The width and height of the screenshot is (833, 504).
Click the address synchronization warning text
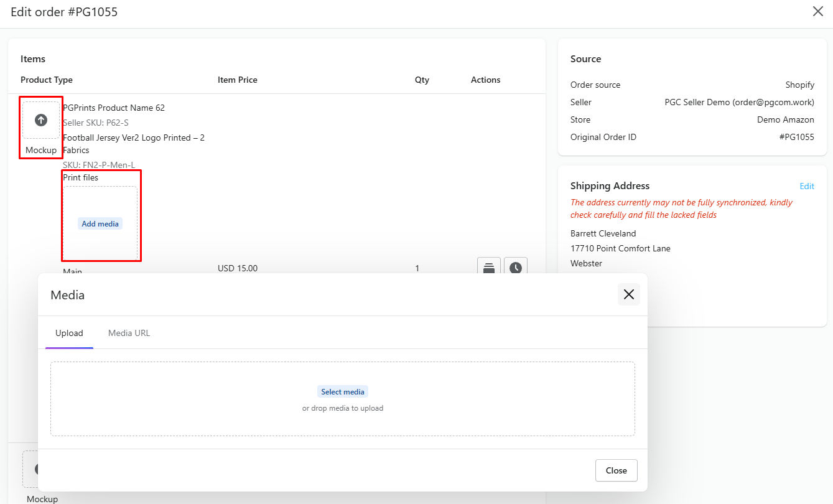tap(681, 208)
